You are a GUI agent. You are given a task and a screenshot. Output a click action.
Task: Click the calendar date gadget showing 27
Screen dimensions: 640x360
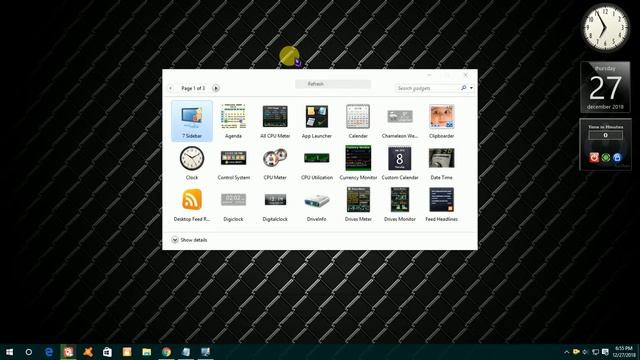click(605, 87)
